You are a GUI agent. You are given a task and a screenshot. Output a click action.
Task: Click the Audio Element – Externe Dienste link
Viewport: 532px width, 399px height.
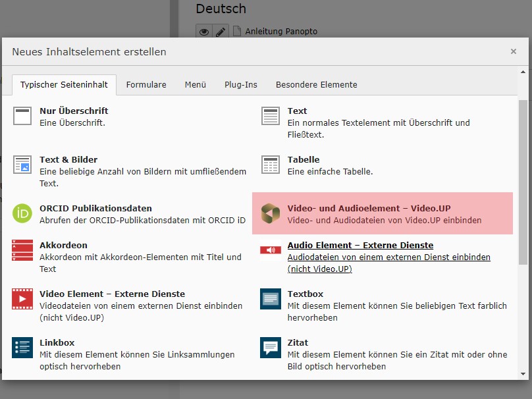click(x=360, y=245)
